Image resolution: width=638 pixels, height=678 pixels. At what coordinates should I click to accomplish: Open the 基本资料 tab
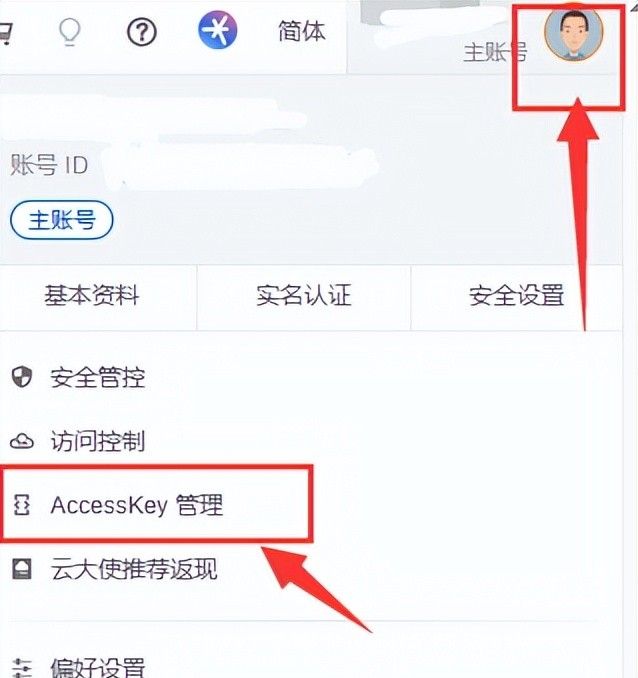[92, 297]
